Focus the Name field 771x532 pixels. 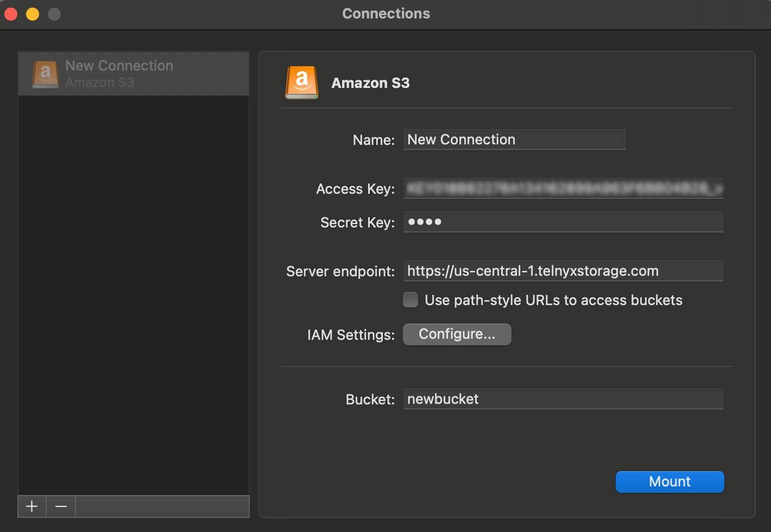tap(514, 140)
